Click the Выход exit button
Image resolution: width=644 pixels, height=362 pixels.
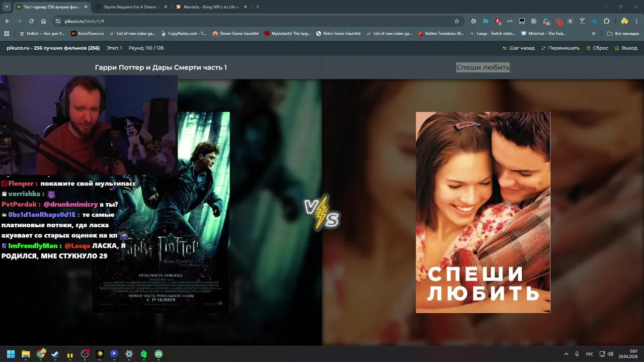626,48
